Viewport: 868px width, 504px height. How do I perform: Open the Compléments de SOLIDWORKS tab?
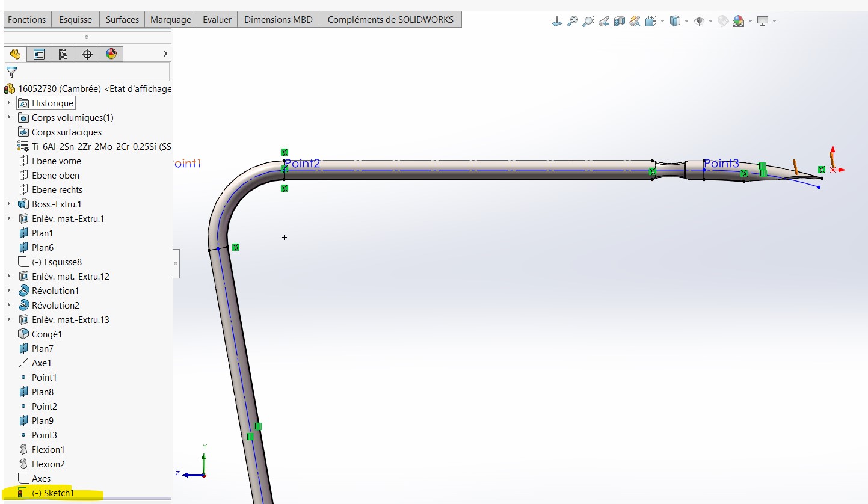(390, 20)
